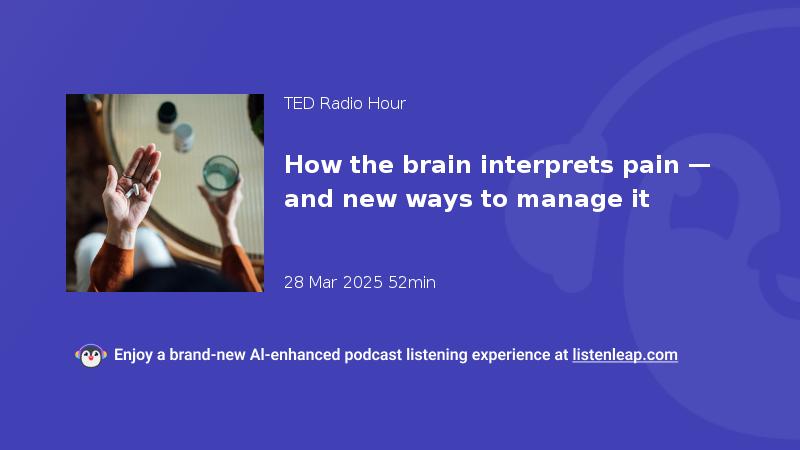Select the TED Radio Hour podcast name

pyautogui.click(x=345, y=104)
